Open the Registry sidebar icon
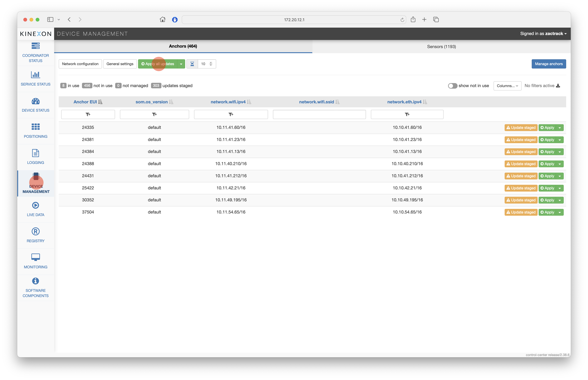The image size is (588, 380). click(x=36, y=231)
